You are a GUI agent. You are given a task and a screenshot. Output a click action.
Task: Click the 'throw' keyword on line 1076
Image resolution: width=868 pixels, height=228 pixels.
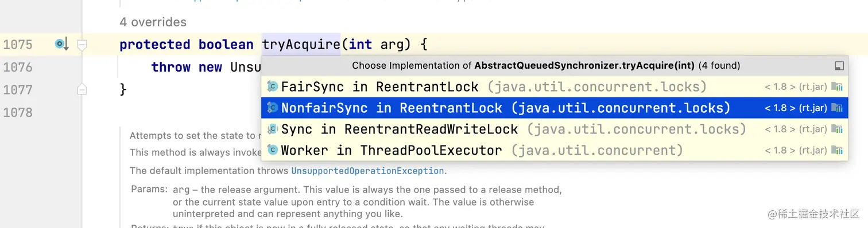click(x=171, y=67)
